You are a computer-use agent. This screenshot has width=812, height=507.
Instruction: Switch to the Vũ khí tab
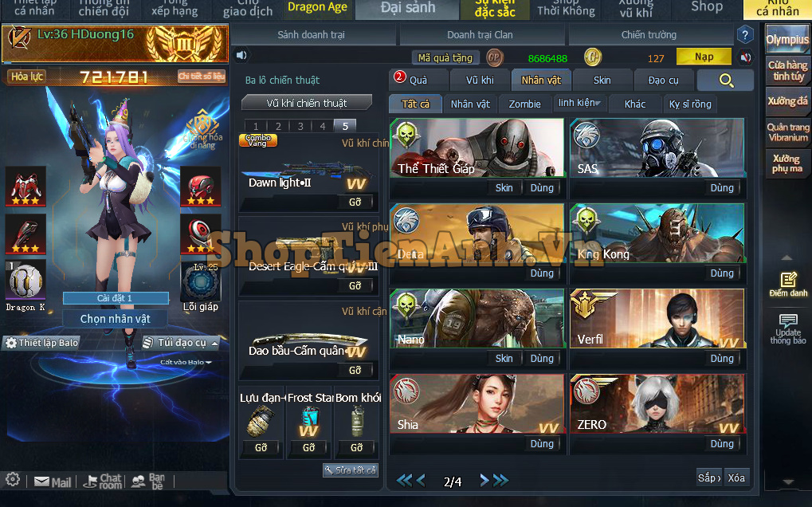coord(480,81)
